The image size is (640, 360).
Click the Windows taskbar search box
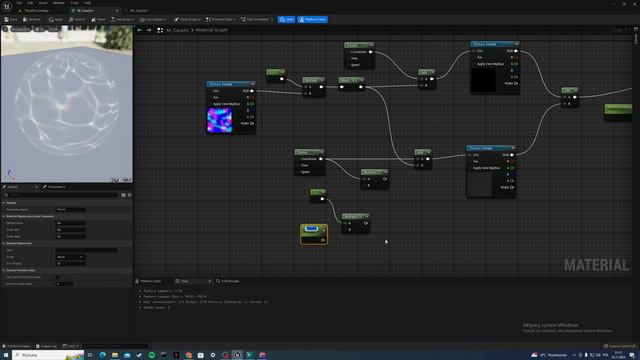pos(48,355)
